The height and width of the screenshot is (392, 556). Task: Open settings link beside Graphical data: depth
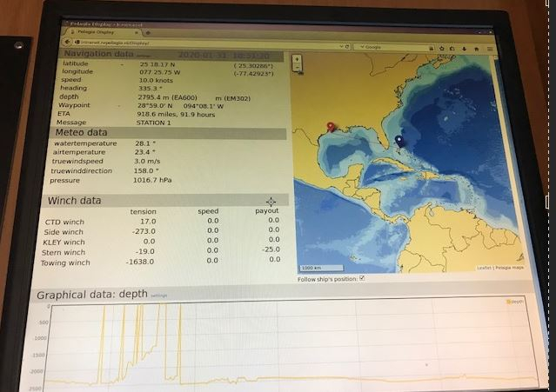click(158, 296)
